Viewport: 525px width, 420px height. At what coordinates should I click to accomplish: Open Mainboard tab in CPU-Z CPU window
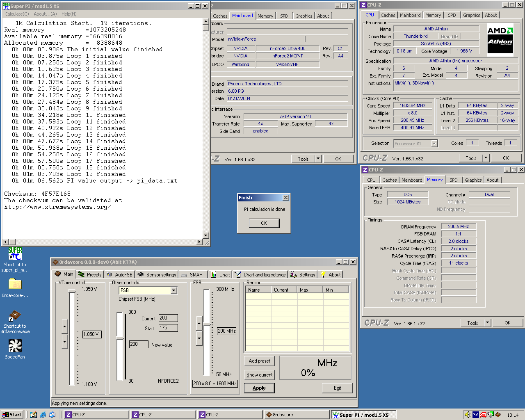point(411,15)
